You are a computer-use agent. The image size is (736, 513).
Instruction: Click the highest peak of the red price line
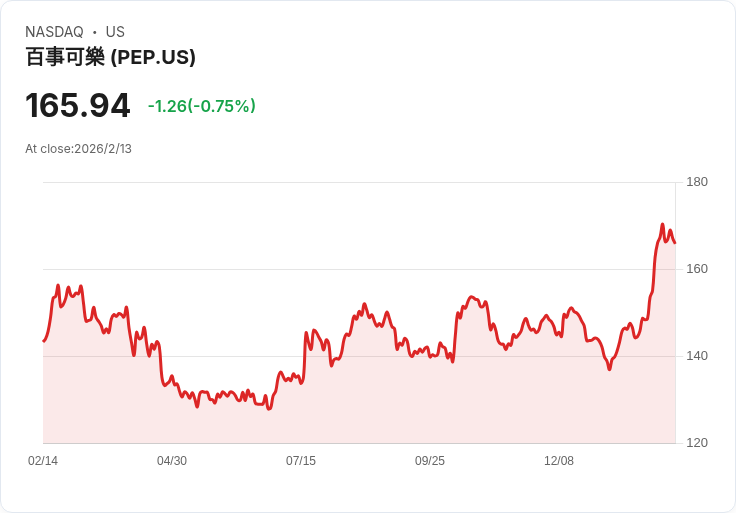tap(662, 225)
